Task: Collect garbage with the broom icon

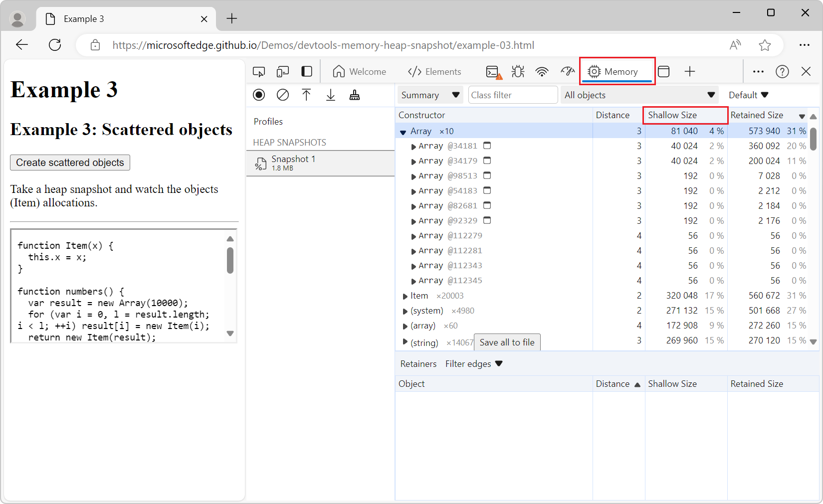Action: [355, 95]
